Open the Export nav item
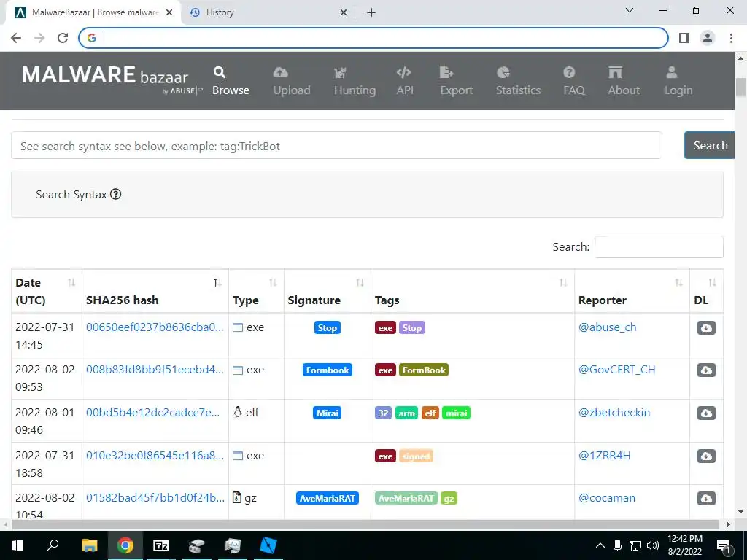Screen dimensions: 747x560 (456, 82)
